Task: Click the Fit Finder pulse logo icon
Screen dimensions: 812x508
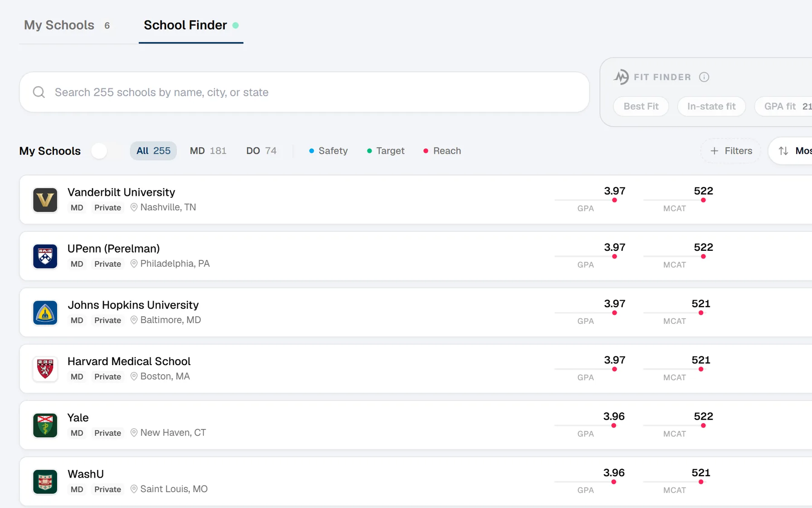Action: [621, 77]
